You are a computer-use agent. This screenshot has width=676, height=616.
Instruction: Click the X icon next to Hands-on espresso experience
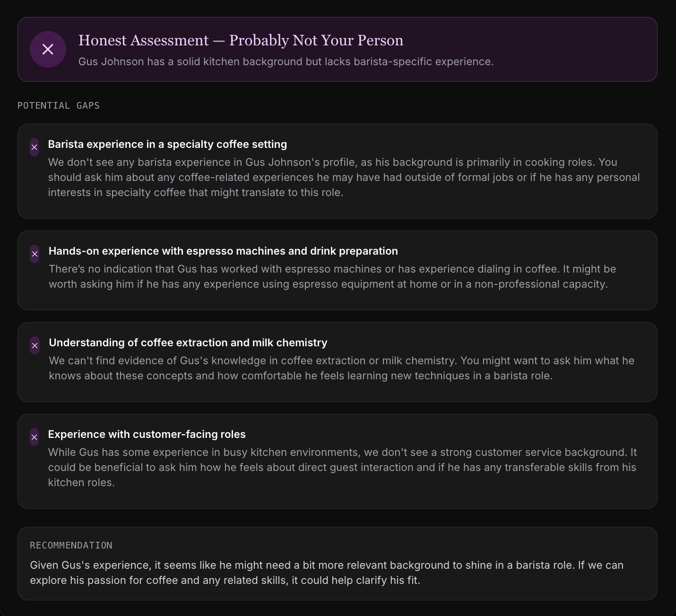[35, 254]
